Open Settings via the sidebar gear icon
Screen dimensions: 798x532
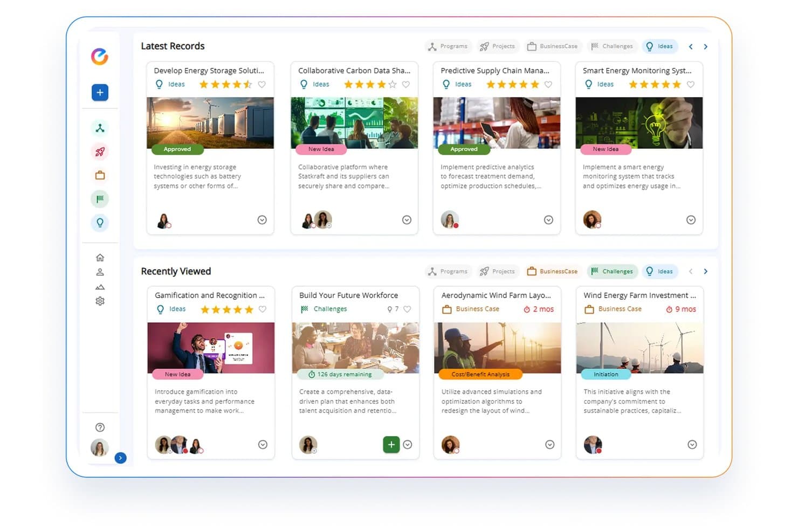pos(100,301)
